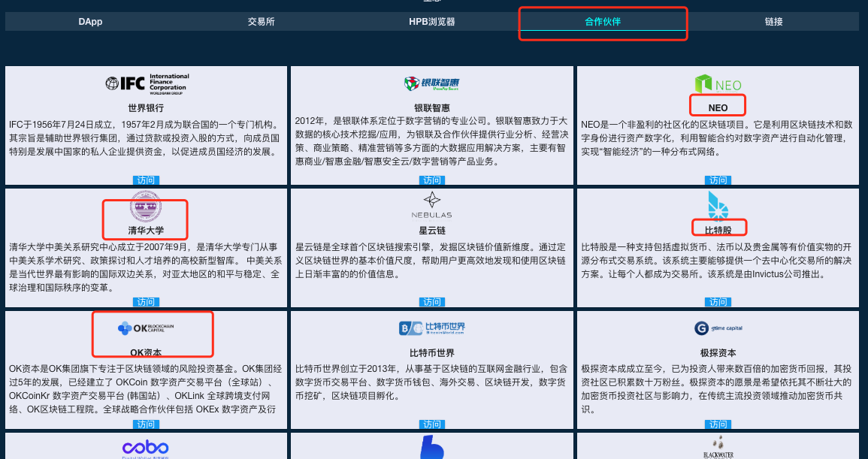Click the 比特股 title text
Screen dimensions: 868x459
click(x=718, y=231)
